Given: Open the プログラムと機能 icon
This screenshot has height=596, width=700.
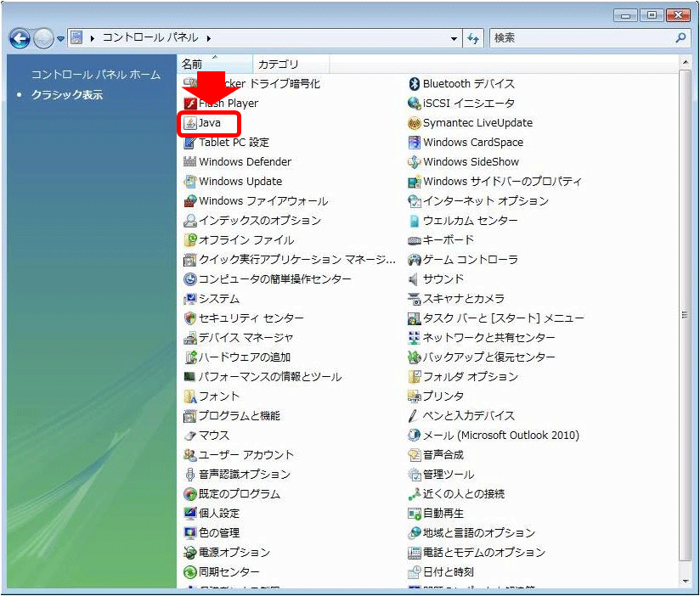Looking at the screenshot, I should (x=190, y=416).
